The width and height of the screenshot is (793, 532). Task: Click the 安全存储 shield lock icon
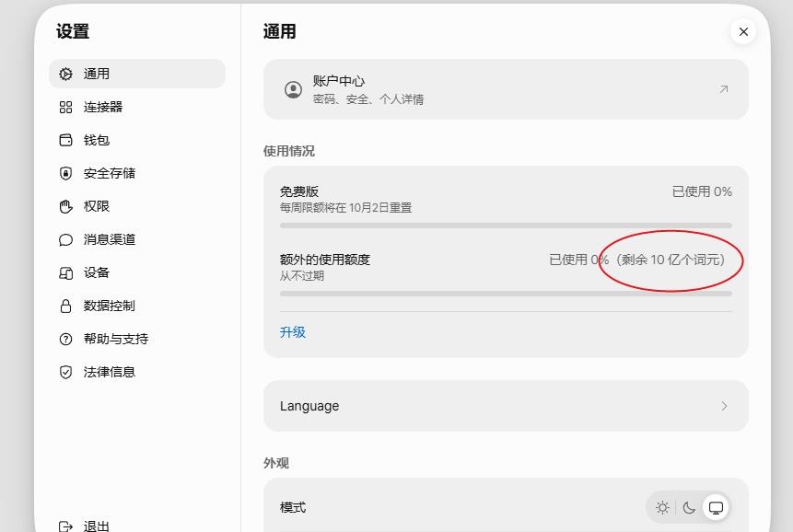point(65,173)
